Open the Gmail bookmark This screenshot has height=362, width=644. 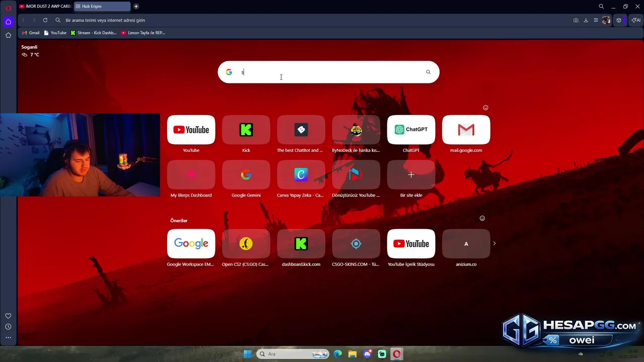click(x=31, y=33)
